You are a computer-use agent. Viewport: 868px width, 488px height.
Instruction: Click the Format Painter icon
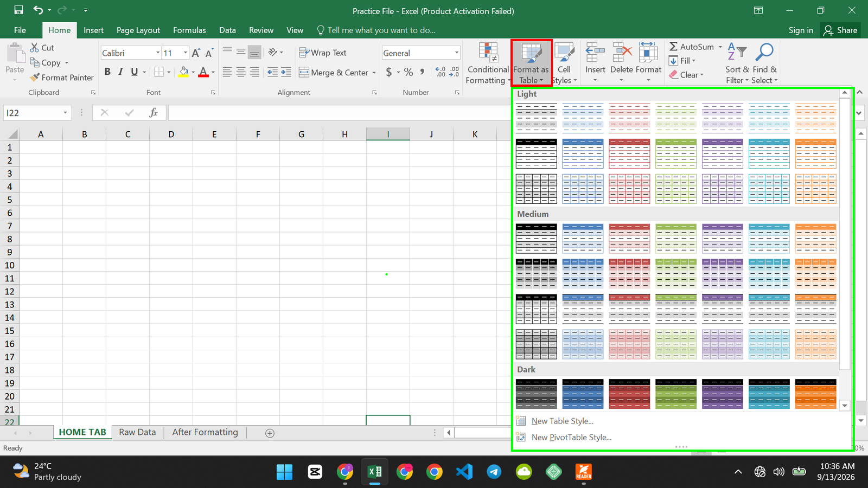coord(35,78)
